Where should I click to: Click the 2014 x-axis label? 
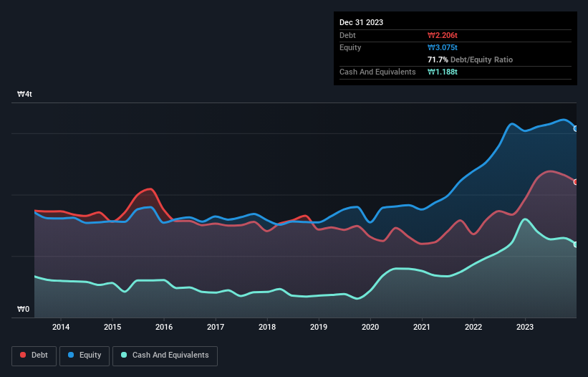[x=61, y=327]
